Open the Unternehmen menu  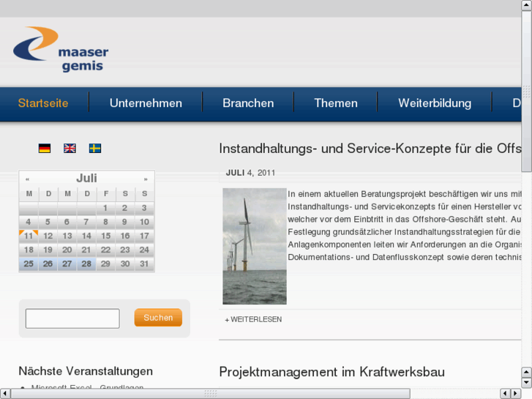coord(146,103)
